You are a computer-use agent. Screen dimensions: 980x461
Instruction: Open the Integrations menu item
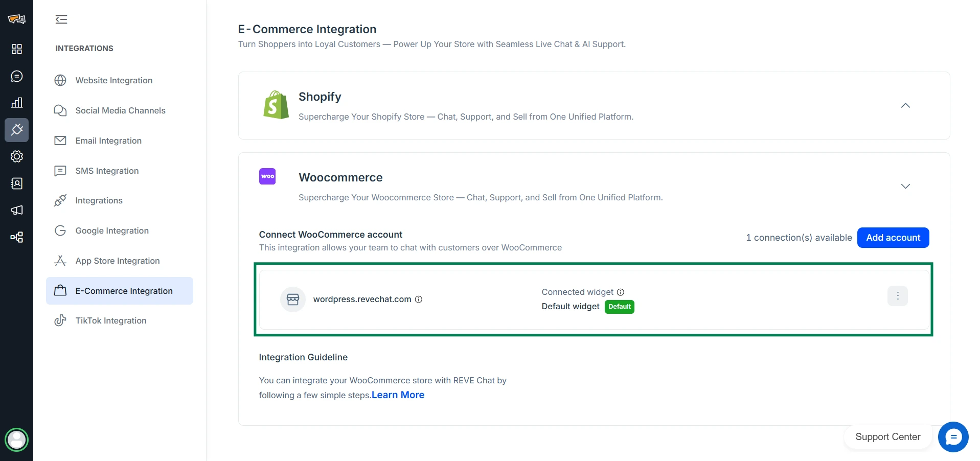coord(120,200)
